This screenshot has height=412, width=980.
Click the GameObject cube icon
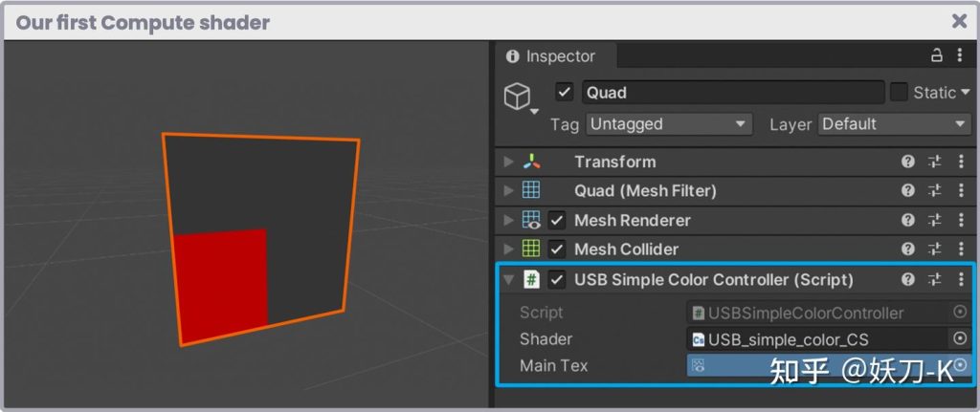(518, 97)
